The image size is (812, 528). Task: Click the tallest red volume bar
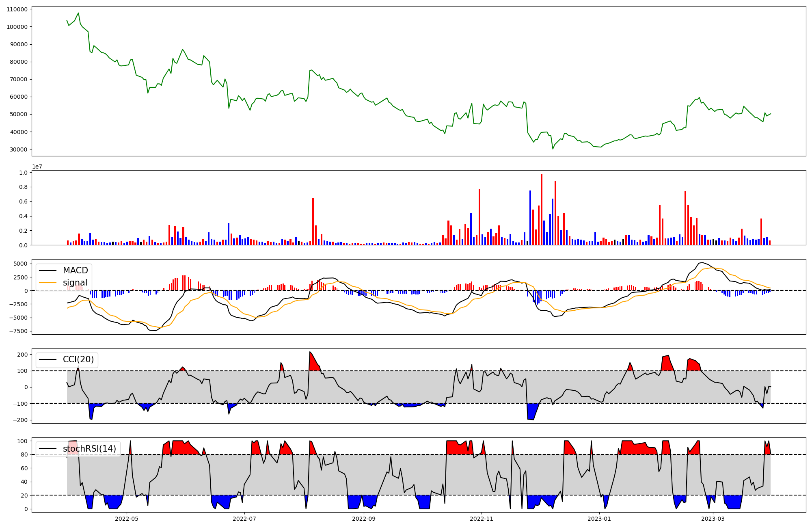point(541,209)
